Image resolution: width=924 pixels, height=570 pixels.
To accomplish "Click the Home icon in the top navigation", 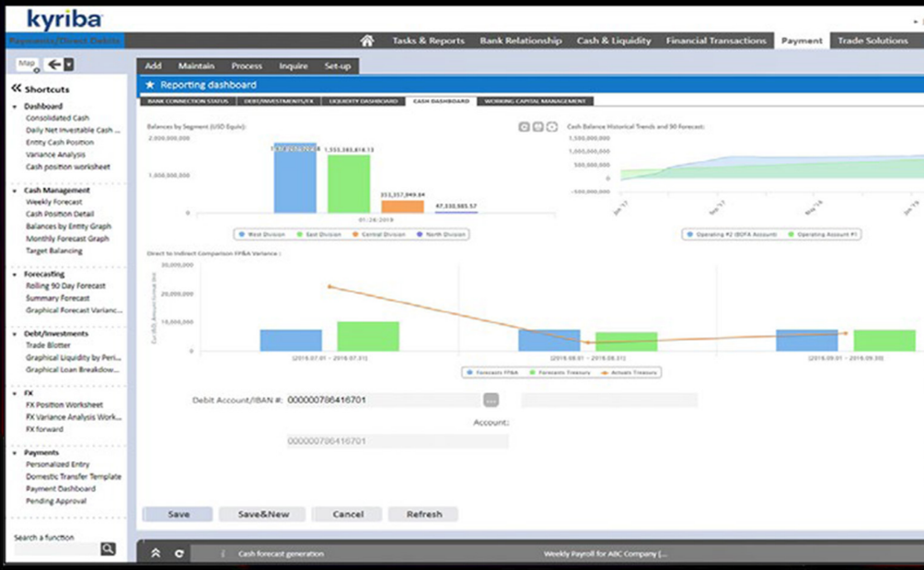I will click(x=368, y=41).
